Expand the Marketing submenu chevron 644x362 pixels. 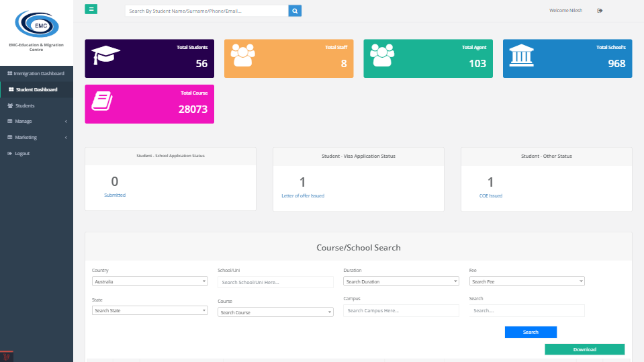[66, 137]
